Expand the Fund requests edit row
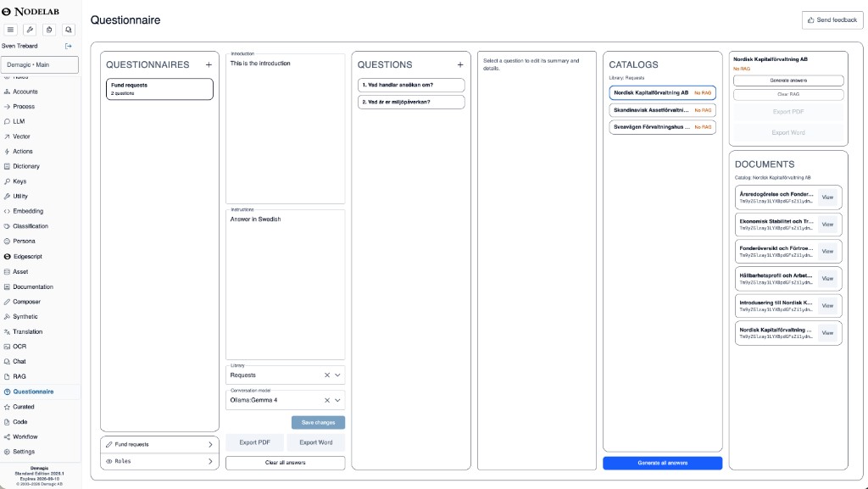868x489 pixels. pyautogui.click(x=159, y=444)
